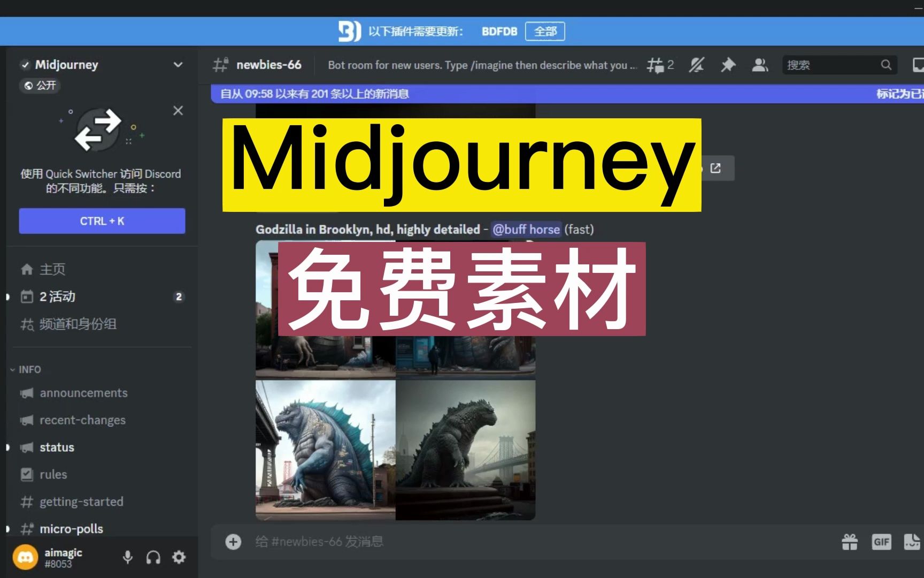Screen dimensions: 924x578
Task: Click the BetterDiscord logo in banner
Action: 350,32
